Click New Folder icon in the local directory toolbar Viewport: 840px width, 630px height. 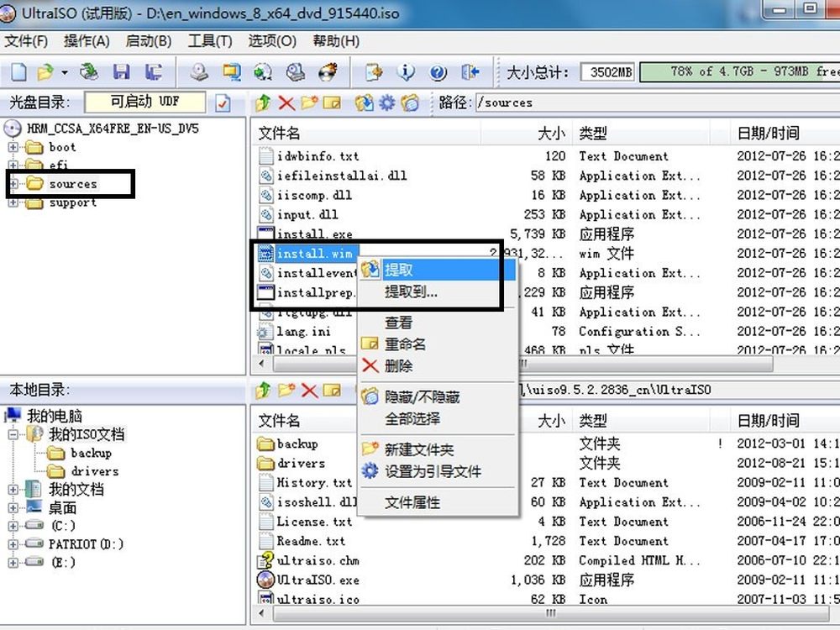(286, 390)
